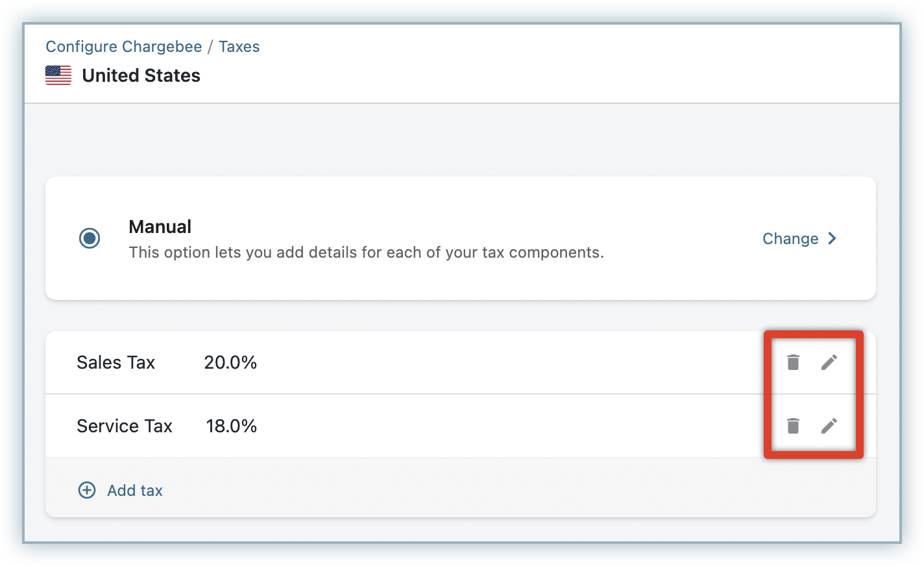The height and width of the screenshot is (566, 924).
Task: Click the 20.0% rate value
Action: [230, 362]
